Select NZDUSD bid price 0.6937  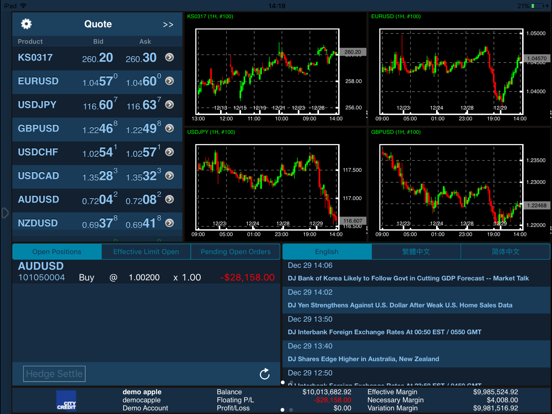click(100, 223)
